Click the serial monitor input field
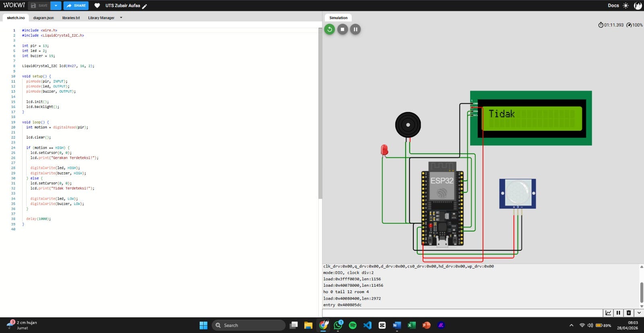 tap(462, 313)
